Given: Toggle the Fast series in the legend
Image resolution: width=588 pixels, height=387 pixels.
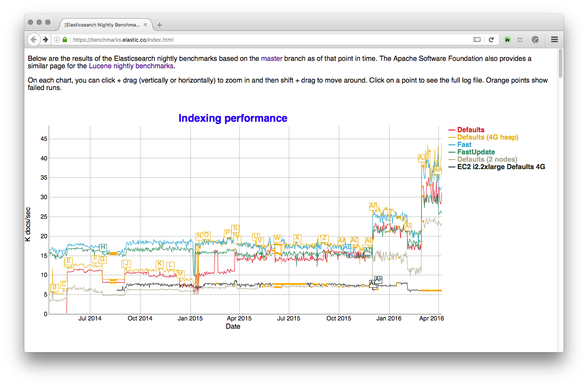Looking at the screenshot, I should pyautogui.click(x=464, y=144).
